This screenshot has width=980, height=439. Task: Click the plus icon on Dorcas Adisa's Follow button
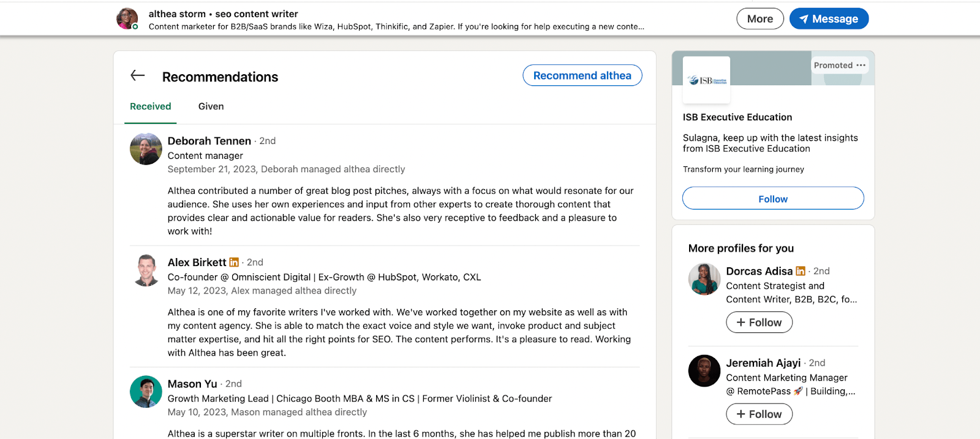(741, 322)
